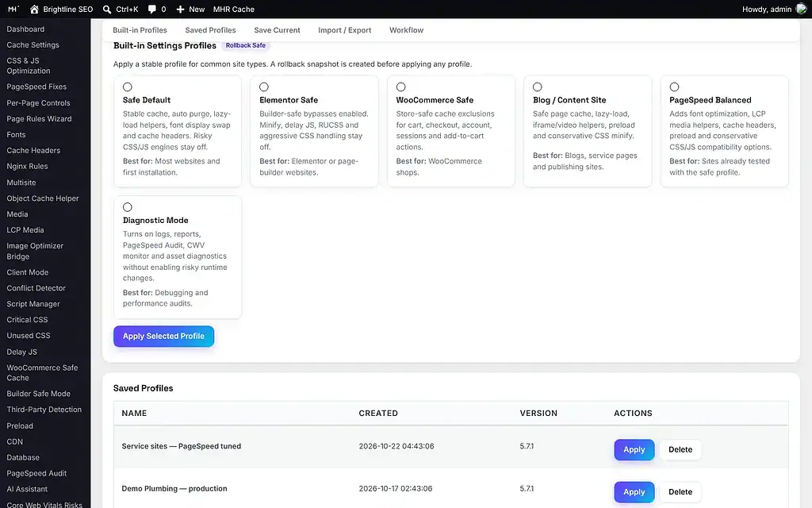Open AI Assistant in the sidebar
Image resolution: width=812 pixels, height=508 pixels.
tap(27, 489)
